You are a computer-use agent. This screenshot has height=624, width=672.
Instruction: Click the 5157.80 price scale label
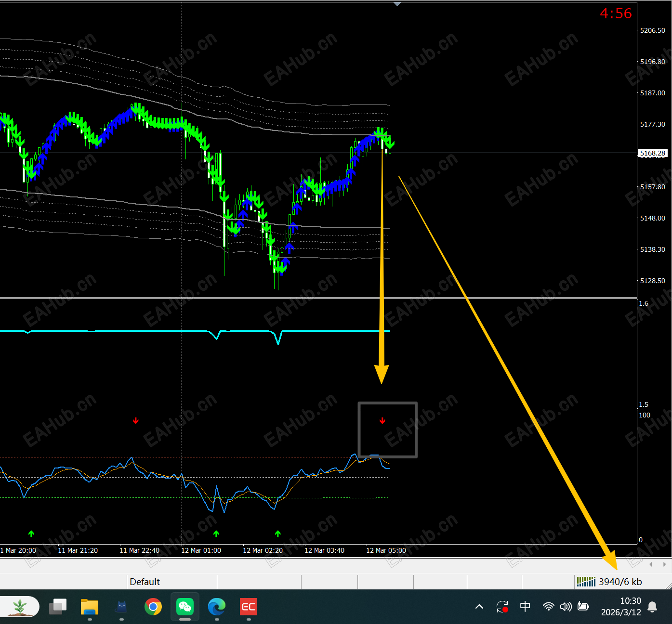[x=653, y=187]
